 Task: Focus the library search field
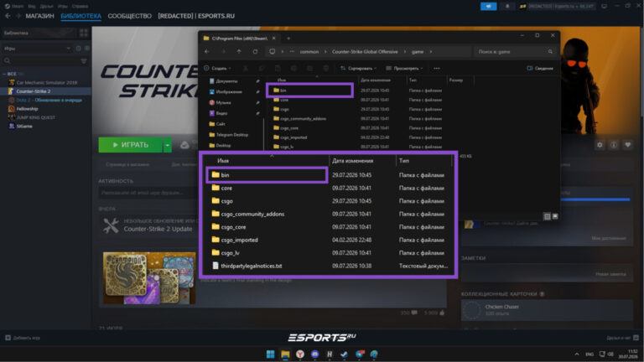tap(40, 61)
